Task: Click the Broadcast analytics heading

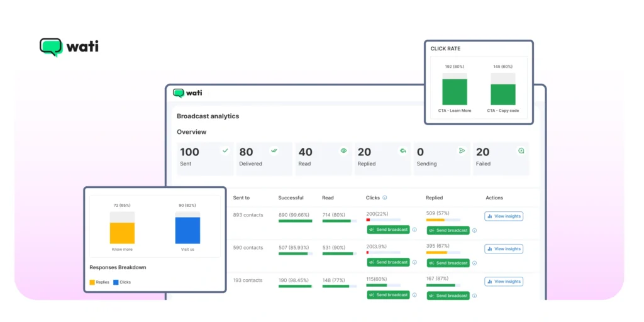Action: 208,116
